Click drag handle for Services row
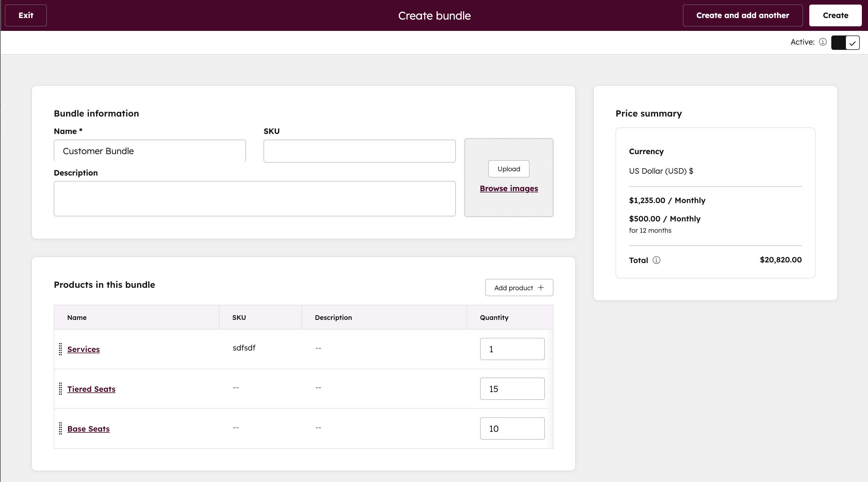 (60, 349)
